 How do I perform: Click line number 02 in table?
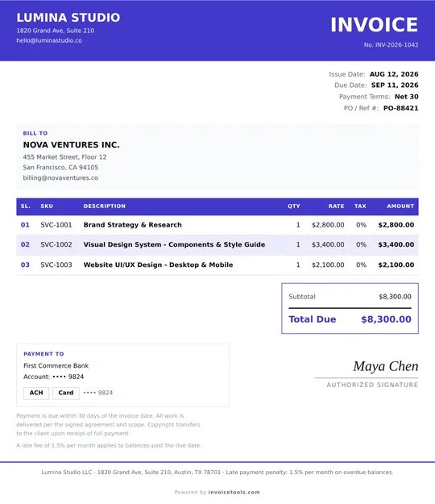click(x=25, y=244)
